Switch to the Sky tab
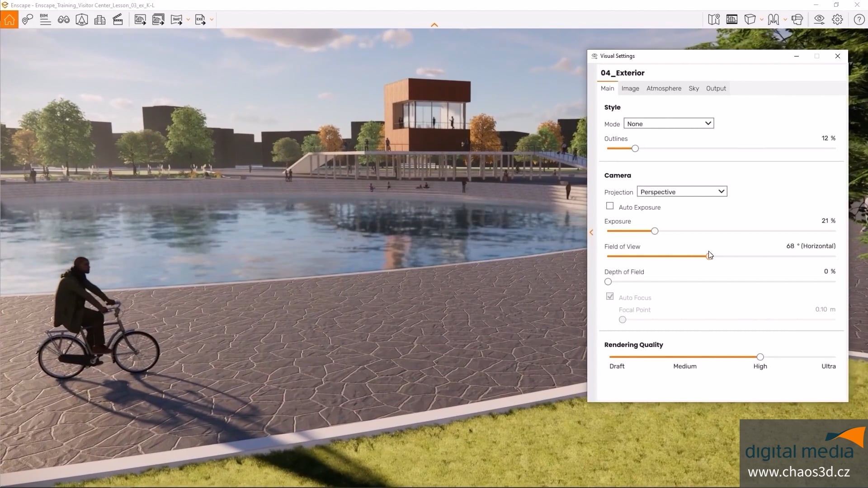The height and width of the screenshot is (488, 868). point(693,89)
